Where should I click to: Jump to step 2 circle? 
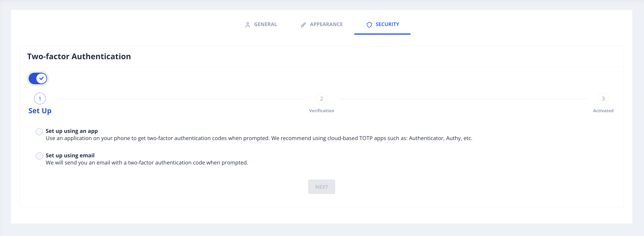[321, 99]
